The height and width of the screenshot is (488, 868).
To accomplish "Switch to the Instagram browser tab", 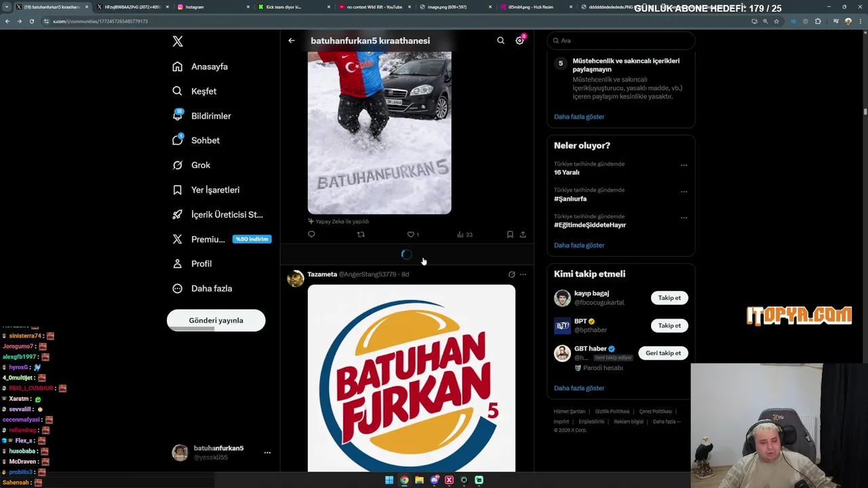I will tap(210, 7).
